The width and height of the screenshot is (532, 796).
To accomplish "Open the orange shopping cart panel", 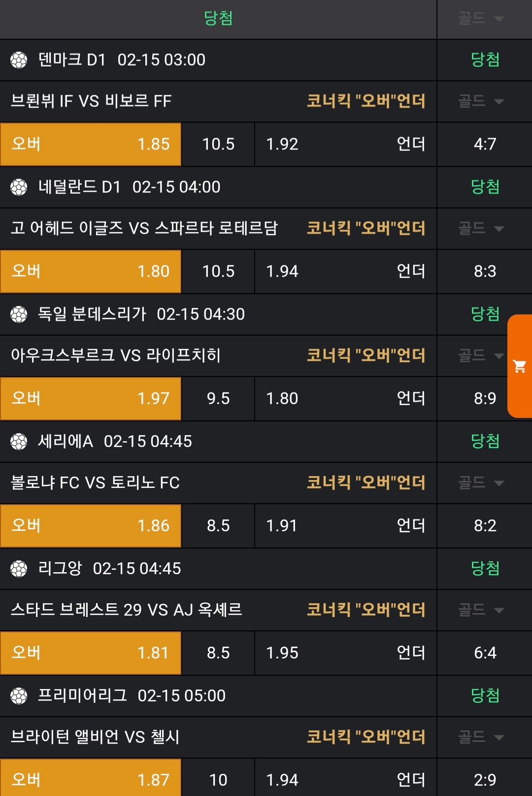I will [x=520, y=366].
